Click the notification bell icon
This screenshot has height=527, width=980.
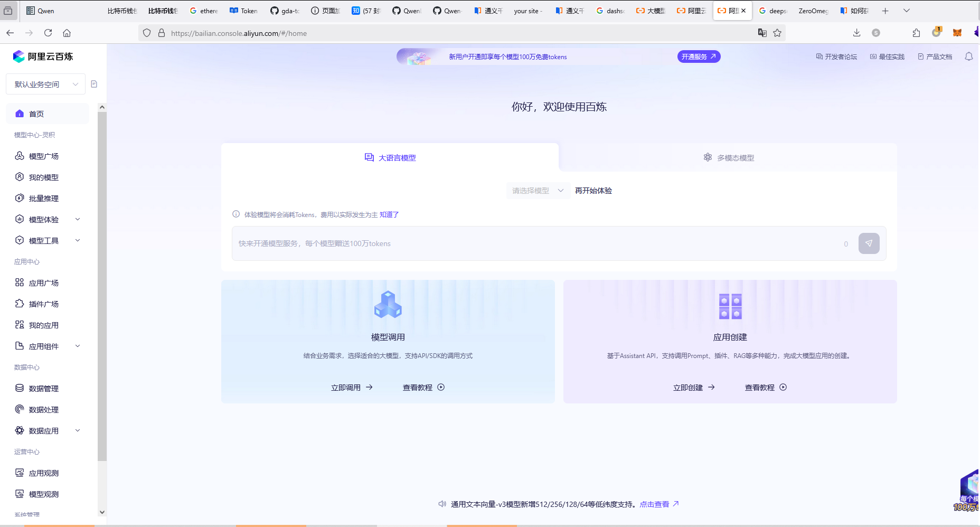pyautogui.click(x=968, y=57)
